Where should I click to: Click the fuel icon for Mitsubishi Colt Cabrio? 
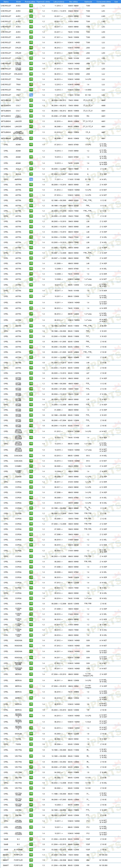click(31, 116)
